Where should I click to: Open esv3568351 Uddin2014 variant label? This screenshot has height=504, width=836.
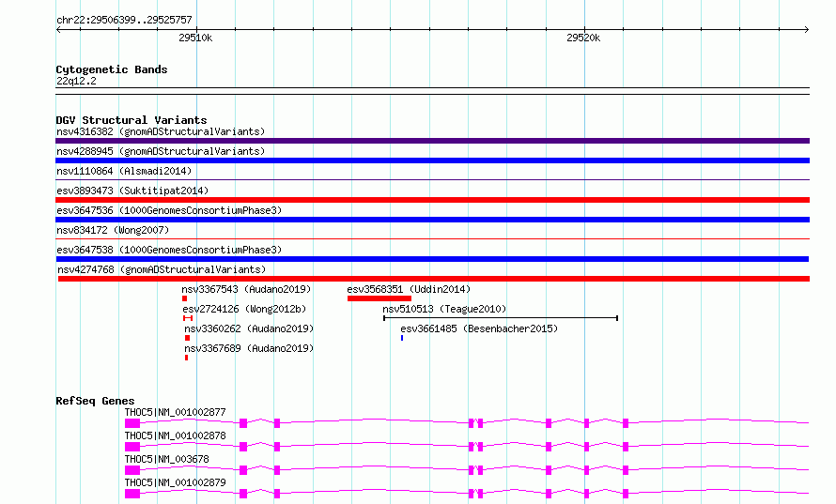tap(409, 289)
